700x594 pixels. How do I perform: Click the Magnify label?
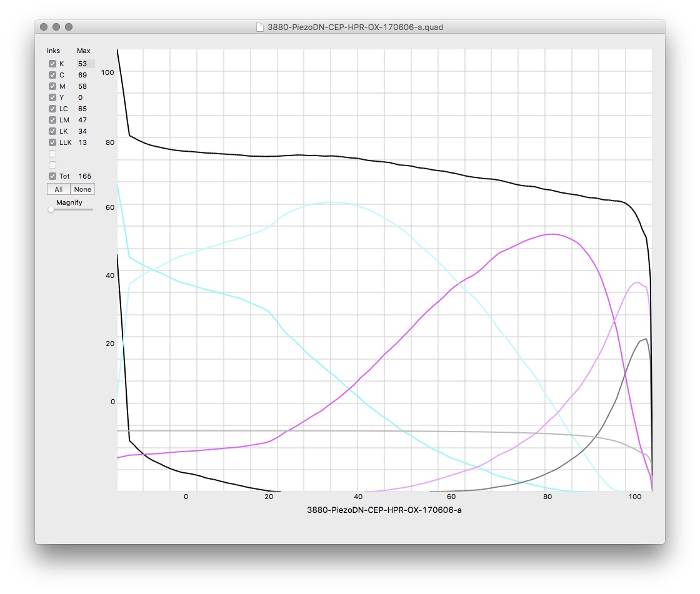(x=69, y=202)
